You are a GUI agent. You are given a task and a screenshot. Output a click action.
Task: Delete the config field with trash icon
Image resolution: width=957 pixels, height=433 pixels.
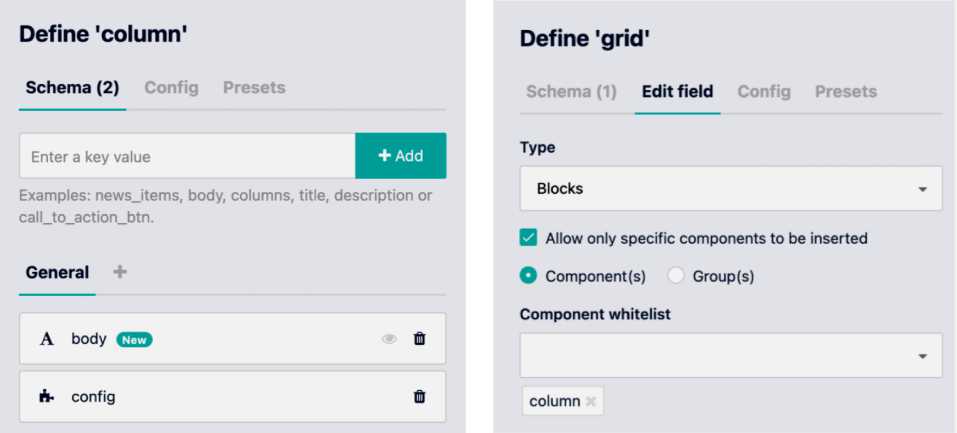[x=419, y=397]
